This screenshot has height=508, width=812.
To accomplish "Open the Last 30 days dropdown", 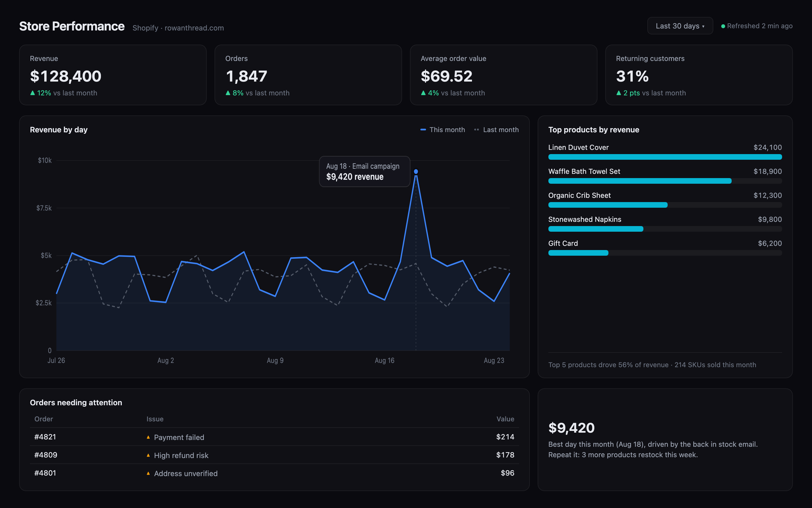I will (x=680, y=26).
